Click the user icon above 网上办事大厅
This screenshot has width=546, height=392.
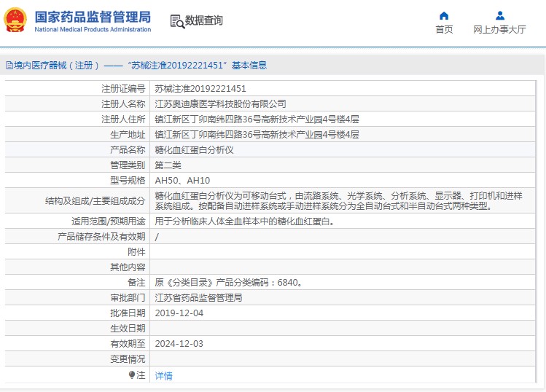(500, 16)
